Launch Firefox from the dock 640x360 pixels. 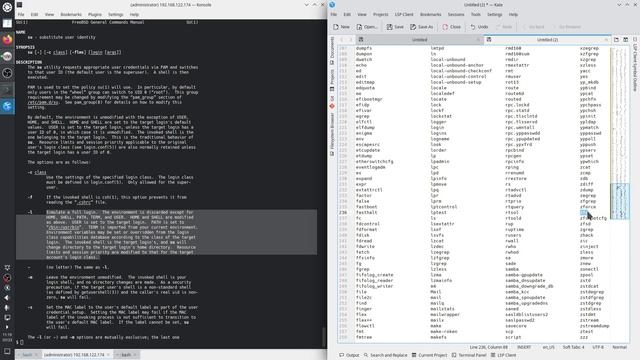pyautogui.click(x=7, y=40)
